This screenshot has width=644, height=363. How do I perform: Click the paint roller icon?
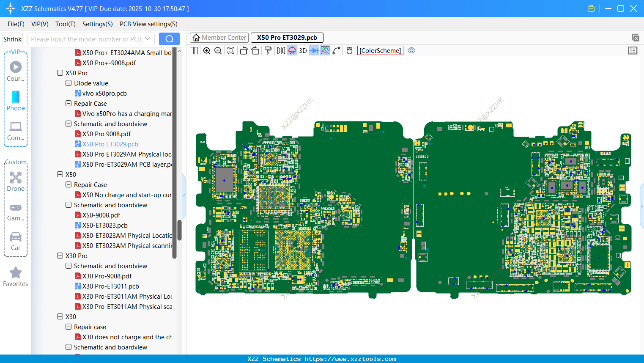tap(268, 51)
